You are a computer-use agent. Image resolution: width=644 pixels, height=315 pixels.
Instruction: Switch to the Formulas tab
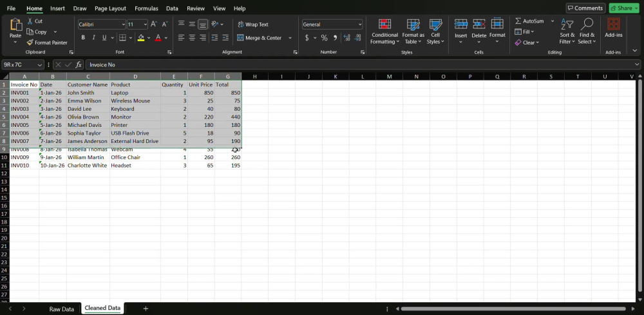pyautogui.click(x=146, y=8)
